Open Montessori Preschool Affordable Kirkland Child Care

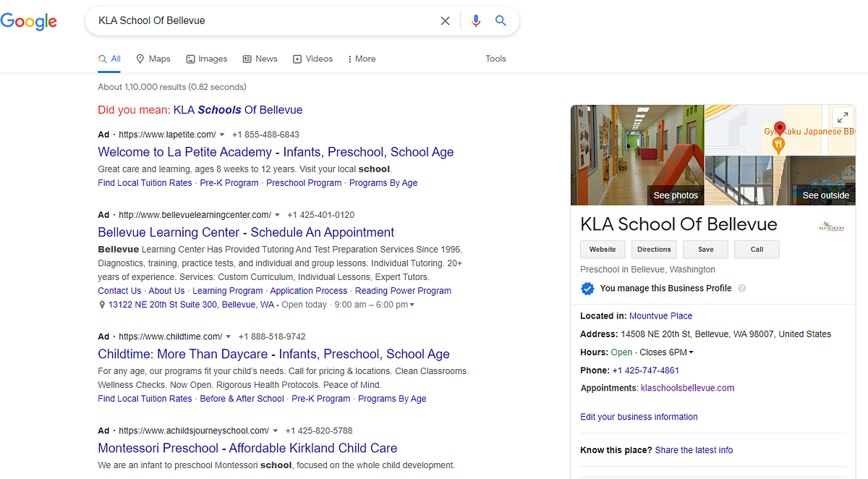[x=247, y=448]
